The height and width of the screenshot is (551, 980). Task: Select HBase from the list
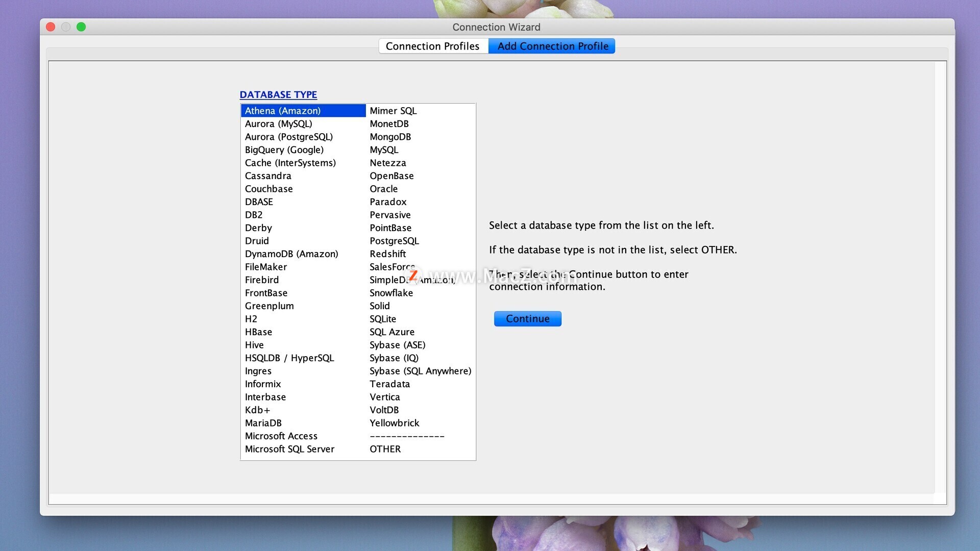pyautogui.click(x=303, y=332)
